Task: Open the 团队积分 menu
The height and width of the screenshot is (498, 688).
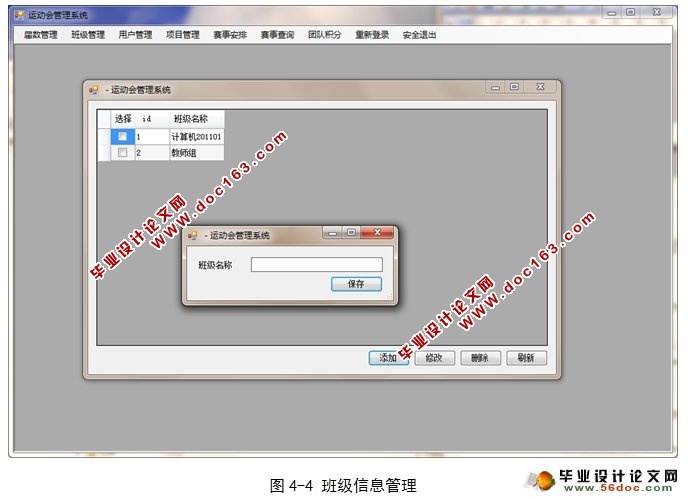Action: 325,35
